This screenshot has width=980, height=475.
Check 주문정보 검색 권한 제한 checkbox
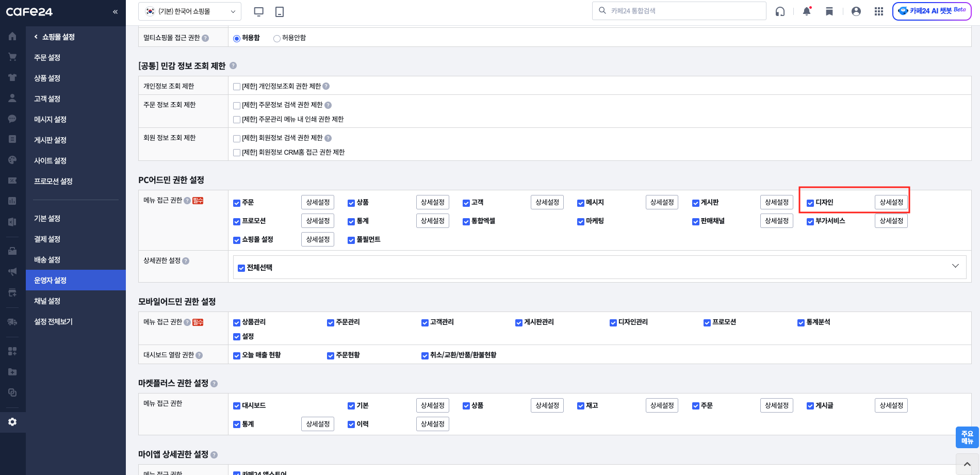pos(237,105)
